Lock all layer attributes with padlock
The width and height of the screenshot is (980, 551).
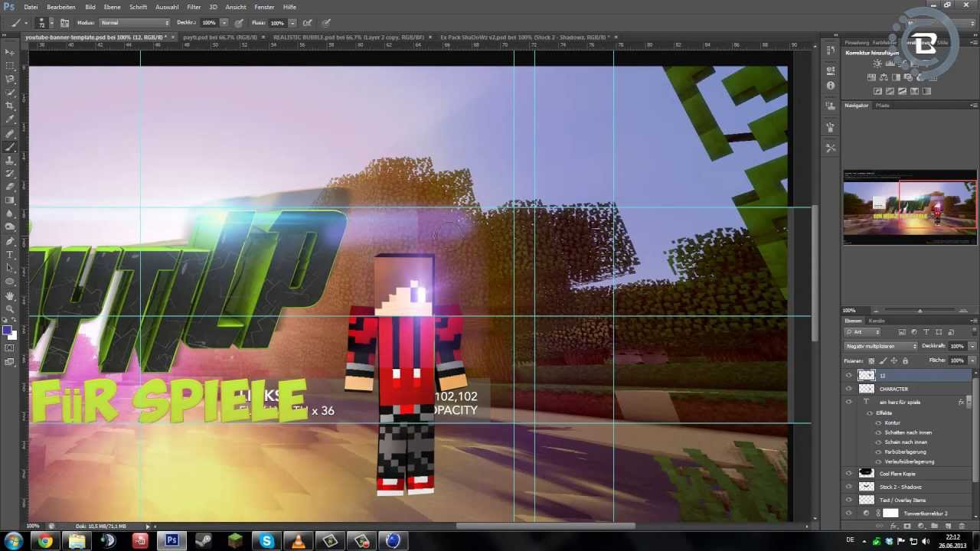point(905,360)
